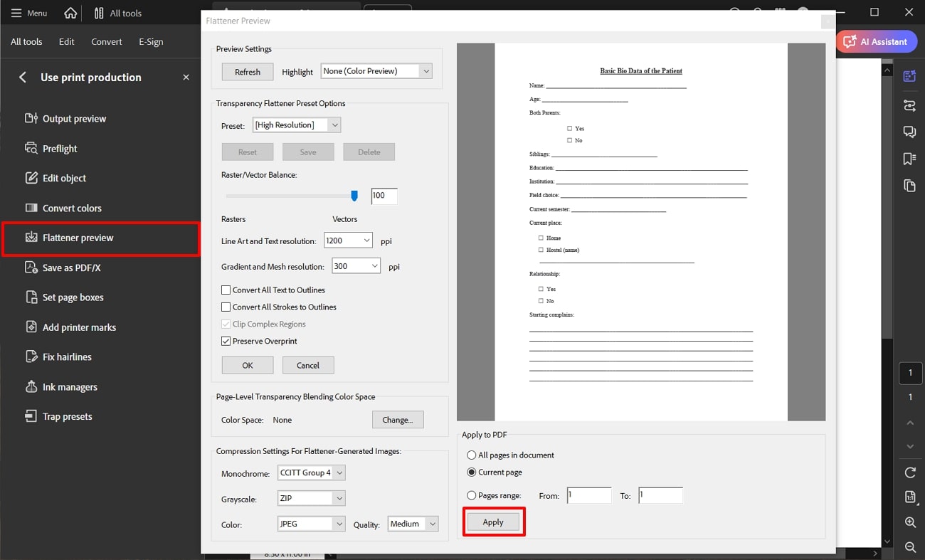Image resolution: width=925 pixels, height=560 pixels.
Task: Open the Highlight dropdown
Action: click(x=376, y=71)
